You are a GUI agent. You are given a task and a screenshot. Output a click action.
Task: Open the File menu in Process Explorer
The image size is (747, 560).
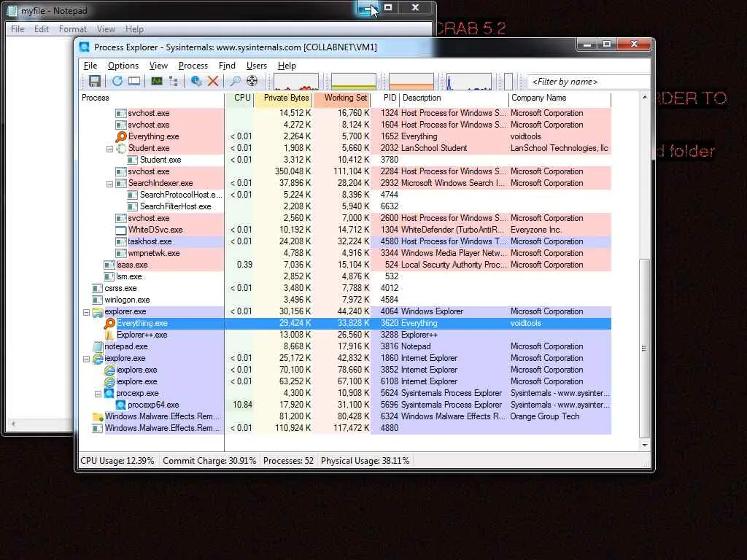90,66
